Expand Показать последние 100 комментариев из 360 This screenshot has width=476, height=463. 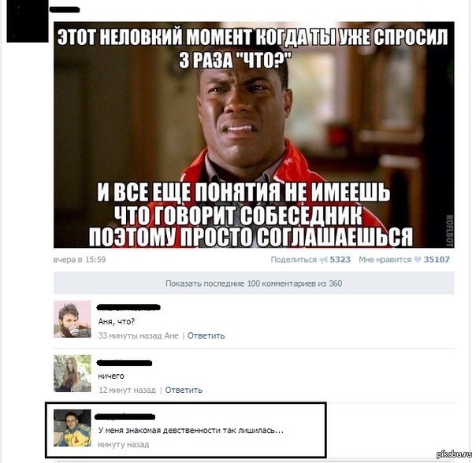click(254, 283)
